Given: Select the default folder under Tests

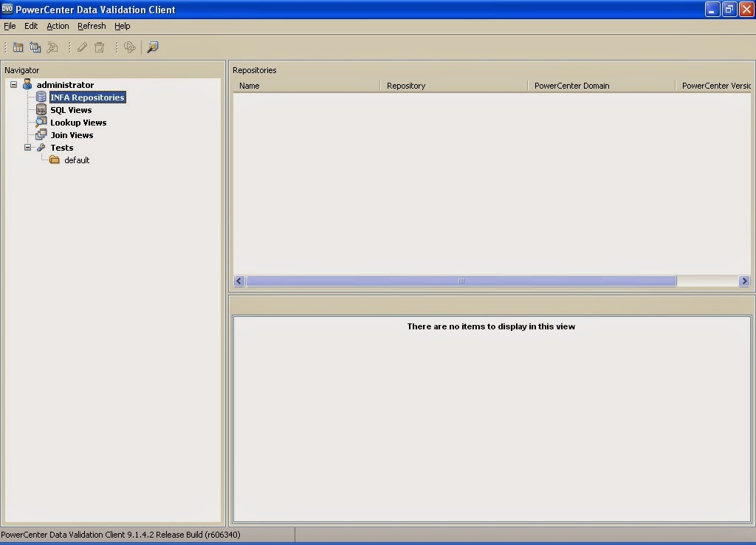Looking at the screenshot, I should click(x=76, y=160).
